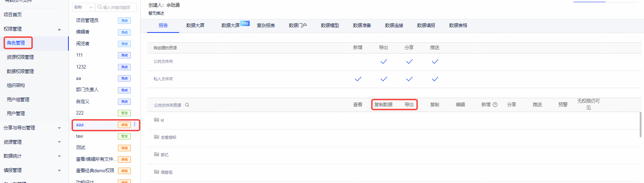Switch to the 报告 tab
644x183 pixels.
[x=163, y=25]
